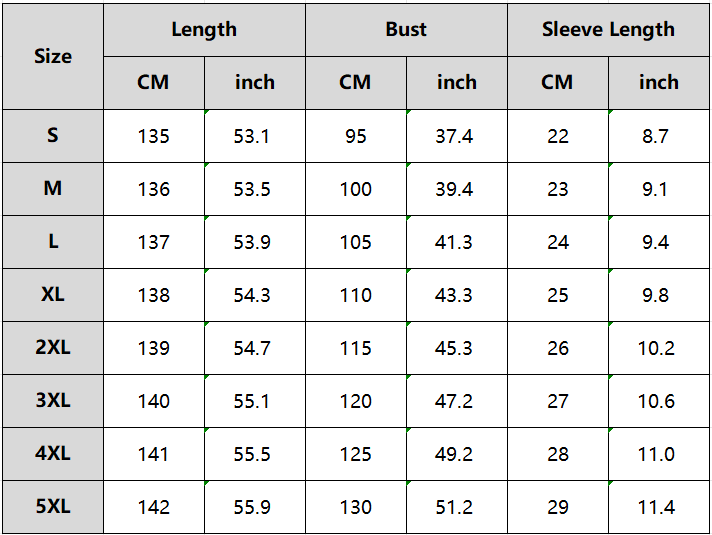712x535 pixels.
Task: Select the 10.2 inch sleeve cell
Action: click(656, 348)
